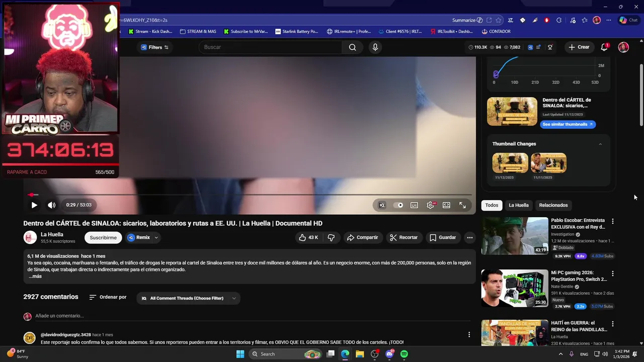Enter fullscreen video mode
The image size is (644, 362).
[462, 205]
